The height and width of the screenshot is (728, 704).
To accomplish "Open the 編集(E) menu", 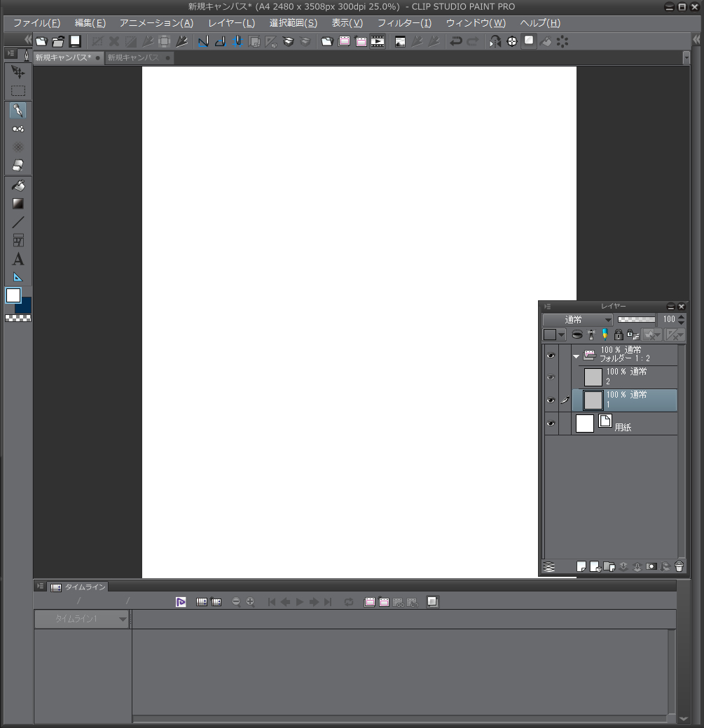I will point(90,22).
